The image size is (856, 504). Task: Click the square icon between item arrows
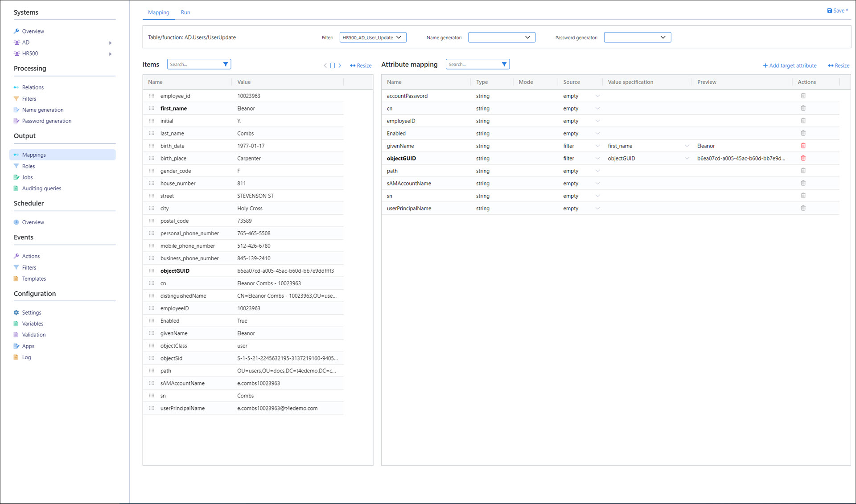click(x=332, y=66)
